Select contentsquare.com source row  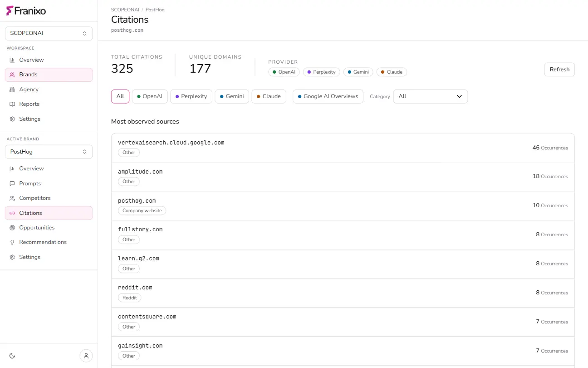tap(343, 322)
